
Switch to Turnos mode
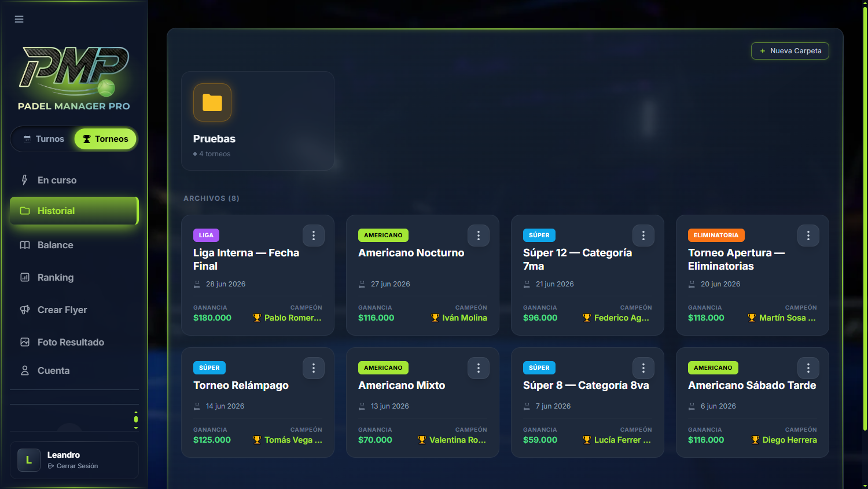43,139
